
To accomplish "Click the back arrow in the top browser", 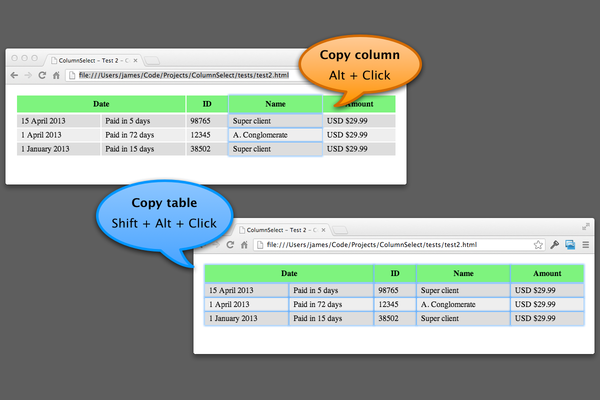I will click(x=14, y=75).
